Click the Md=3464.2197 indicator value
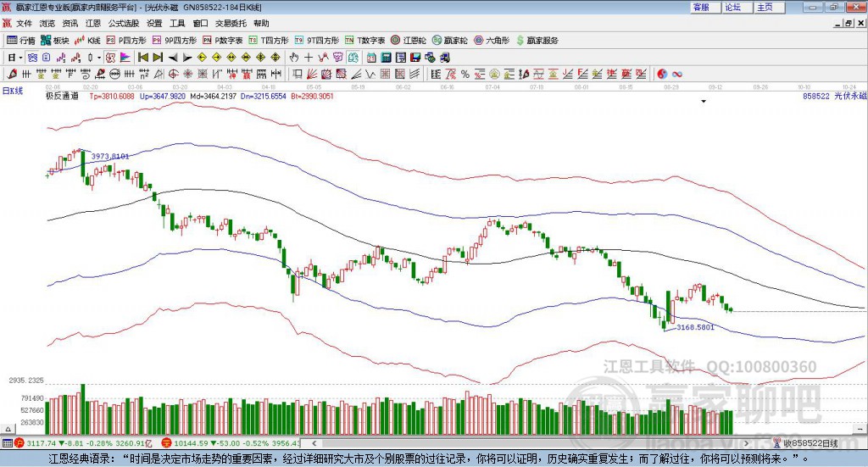 (x=213, y=96)
